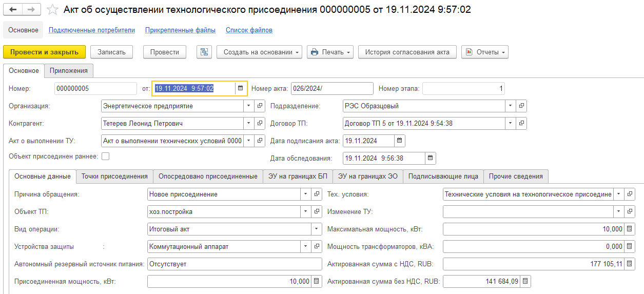Image resolution: width=644 pixels, height=294 pixels.
Task: Click the forward navigation arrow
Action: (x=31, y=10)
